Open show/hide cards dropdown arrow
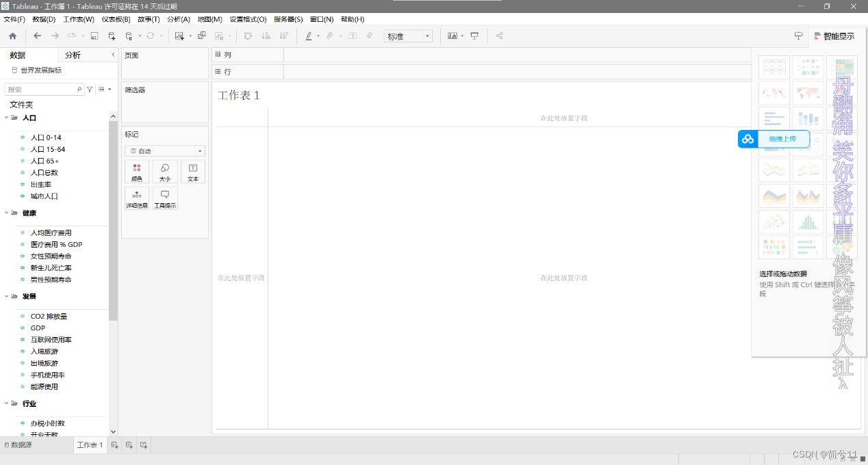 (x=462, y=36)
